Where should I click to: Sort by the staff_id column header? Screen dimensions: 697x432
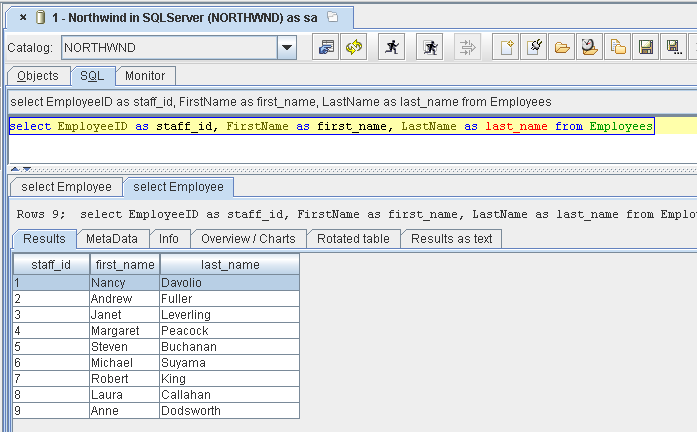click(x=51, y=265)
